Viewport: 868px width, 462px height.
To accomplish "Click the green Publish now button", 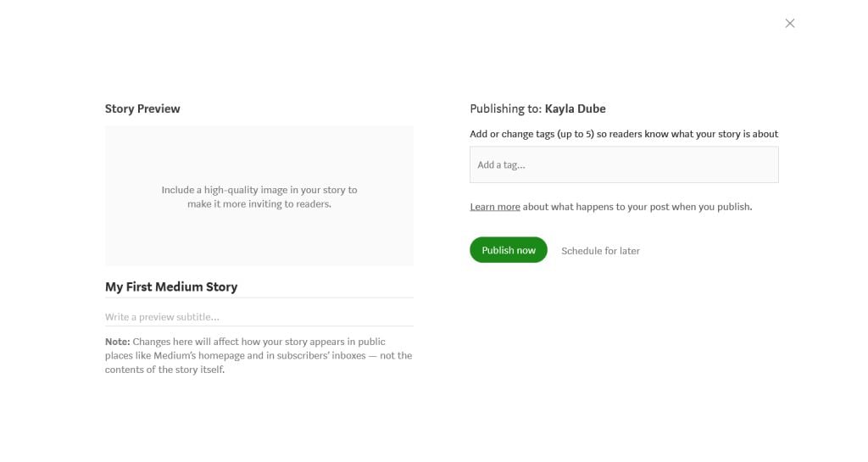I will (509, 250).
